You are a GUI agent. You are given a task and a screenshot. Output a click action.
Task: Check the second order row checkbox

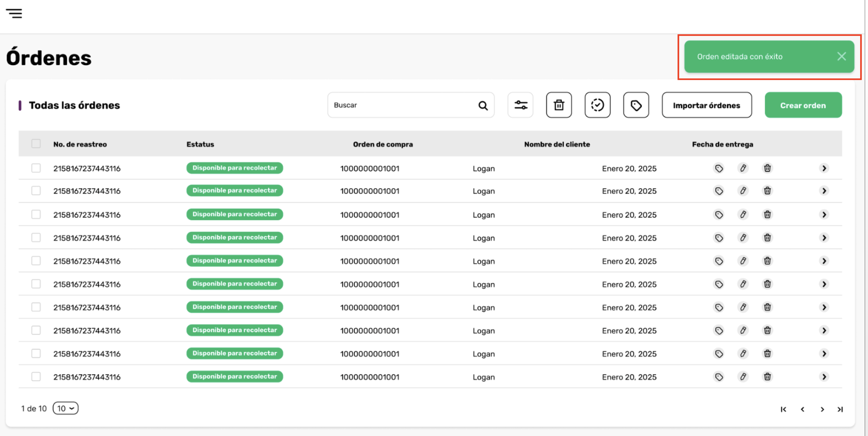36,191
